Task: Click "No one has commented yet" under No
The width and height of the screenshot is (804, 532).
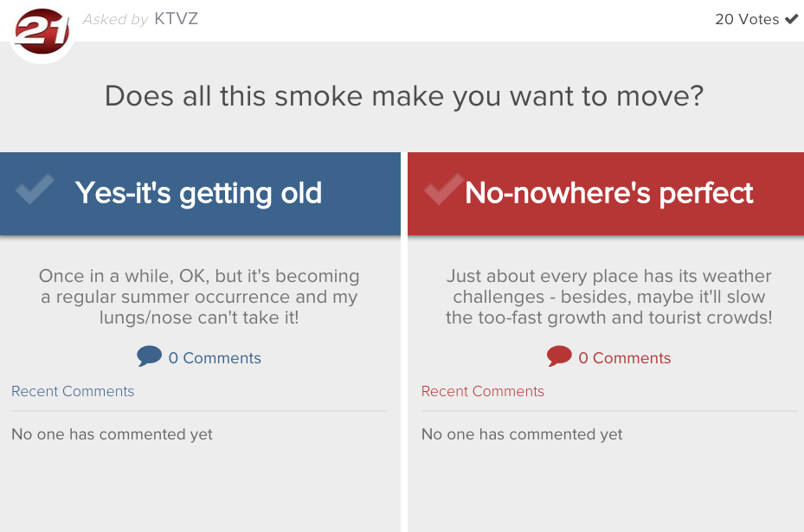Action: [x=522, y=434]
